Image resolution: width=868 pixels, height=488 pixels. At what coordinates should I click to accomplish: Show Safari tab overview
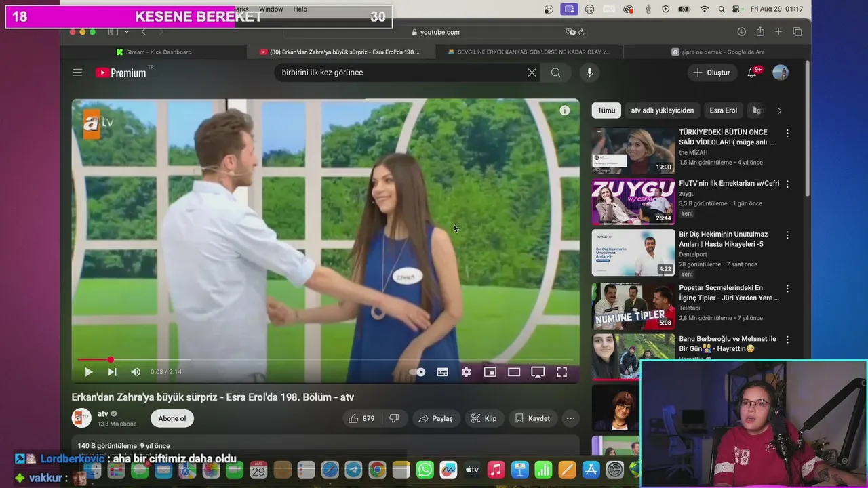pos(797,32)
